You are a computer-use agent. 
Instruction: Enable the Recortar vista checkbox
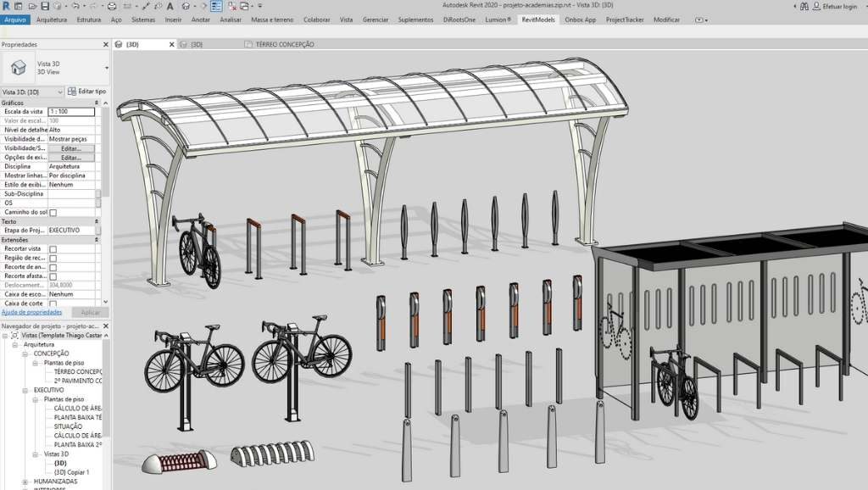click(x=53, y=249)
